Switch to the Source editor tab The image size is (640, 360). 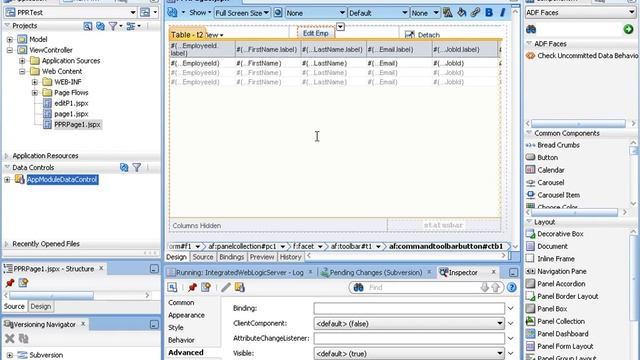coord(203,257)
